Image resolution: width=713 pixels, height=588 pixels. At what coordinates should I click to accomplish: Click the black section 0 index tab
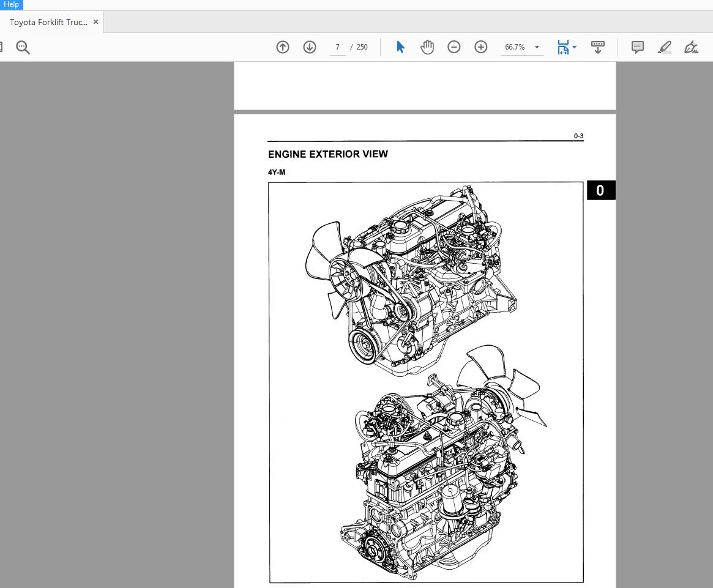601,190
